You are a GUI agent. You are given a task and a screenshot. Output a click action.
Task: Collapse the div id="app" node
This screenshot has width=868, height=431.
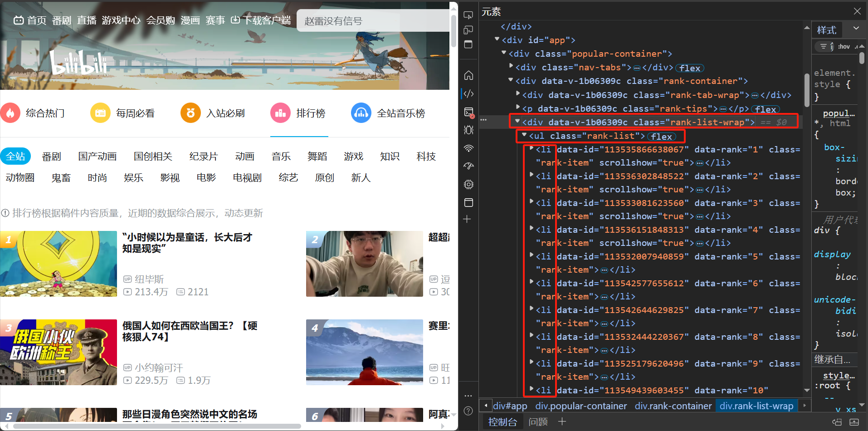coord(497,39)
